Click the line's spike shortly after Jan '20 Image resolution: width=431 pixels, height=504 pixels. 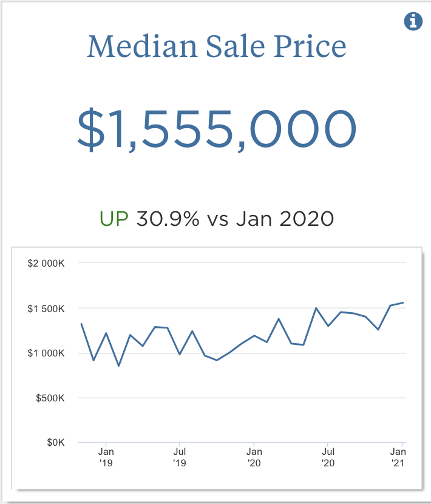click(279, 319)
